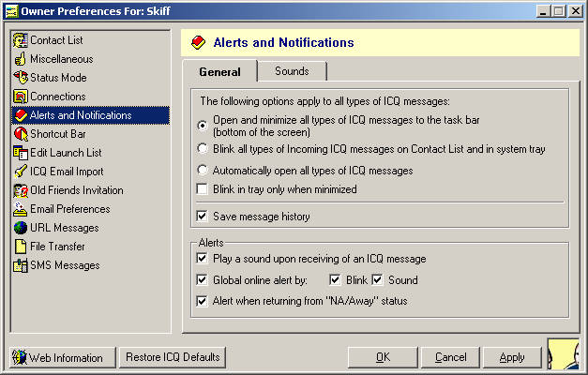Click the Edit Launch List icon

pyautogui.click(x=21, y=153)
